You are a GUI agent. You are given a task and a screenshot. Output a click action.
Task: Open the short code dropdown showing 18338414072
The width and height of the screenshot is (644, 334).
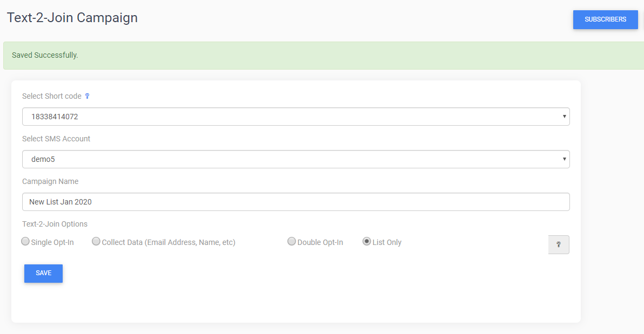tap(295, 117)
